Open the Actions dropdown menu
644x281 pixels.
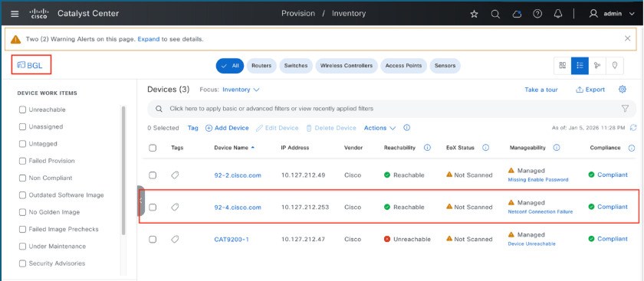tap(380, 128)
